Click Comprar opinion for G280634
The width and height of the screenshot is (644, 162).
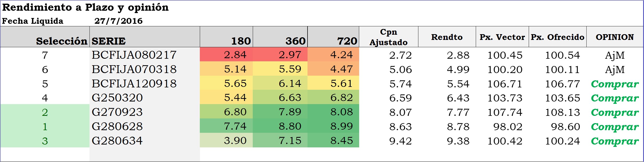(x=615, y=141)
